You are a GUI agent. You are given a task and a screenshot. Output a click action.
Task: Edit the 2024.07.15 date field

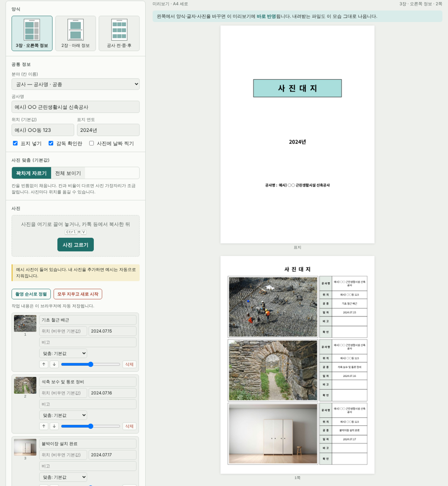coord(112,331)
